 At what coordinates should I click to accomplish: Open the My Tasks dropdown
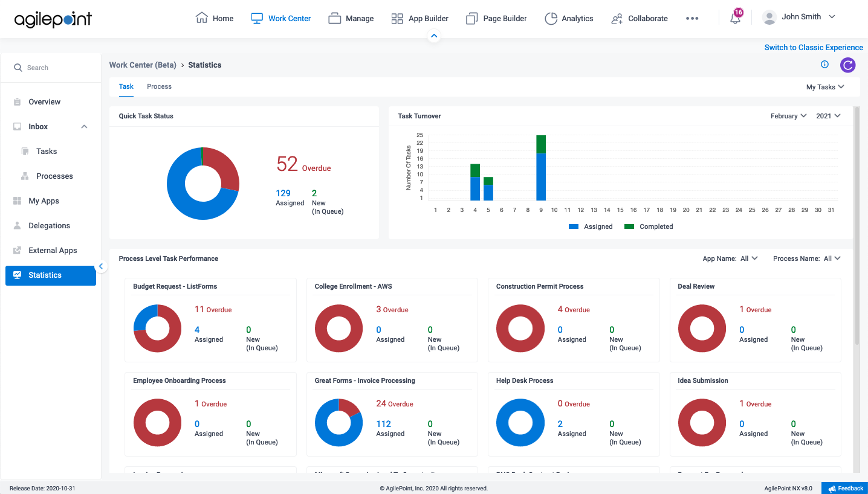pyautogui.click(x=825, y=87)
